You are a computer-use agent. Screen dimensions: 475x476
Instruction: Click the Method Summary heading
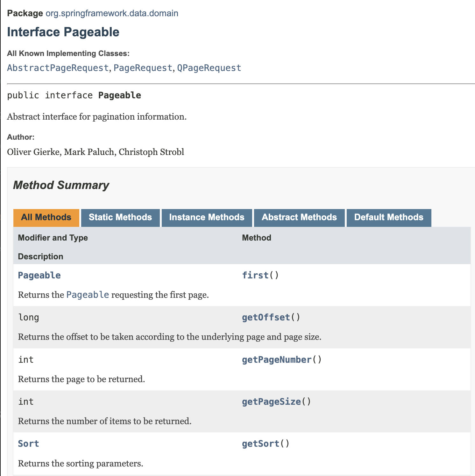click(61, 185)
